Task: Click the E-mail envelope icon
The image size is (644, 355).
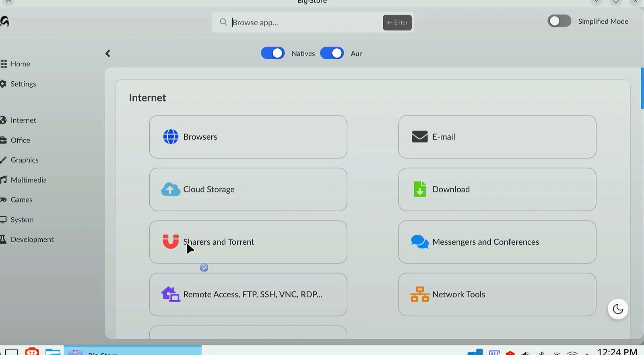Action: [420, 137]
